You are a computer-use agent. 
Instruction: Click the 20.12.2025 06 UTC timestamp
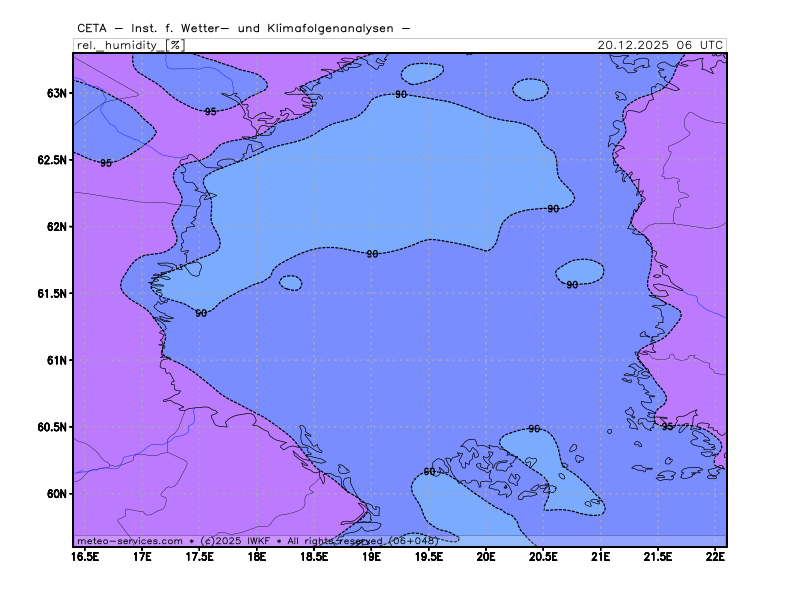(660, 45)
